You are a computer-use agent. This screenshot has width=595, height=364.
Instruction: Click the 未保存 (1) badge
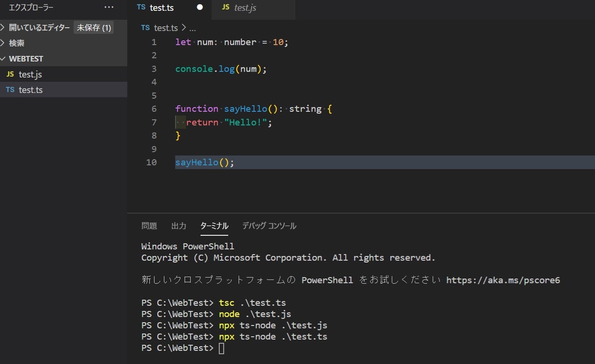coord(94,28)
